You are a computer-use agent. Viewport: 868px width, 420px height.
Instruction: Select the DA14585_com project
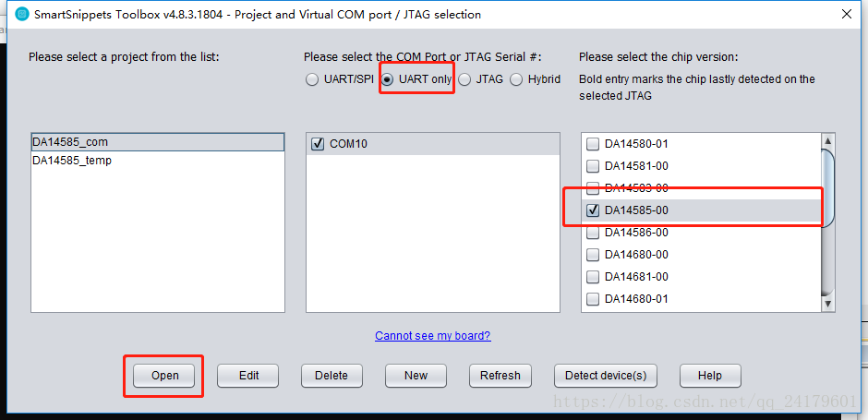[x=158, y=142]
